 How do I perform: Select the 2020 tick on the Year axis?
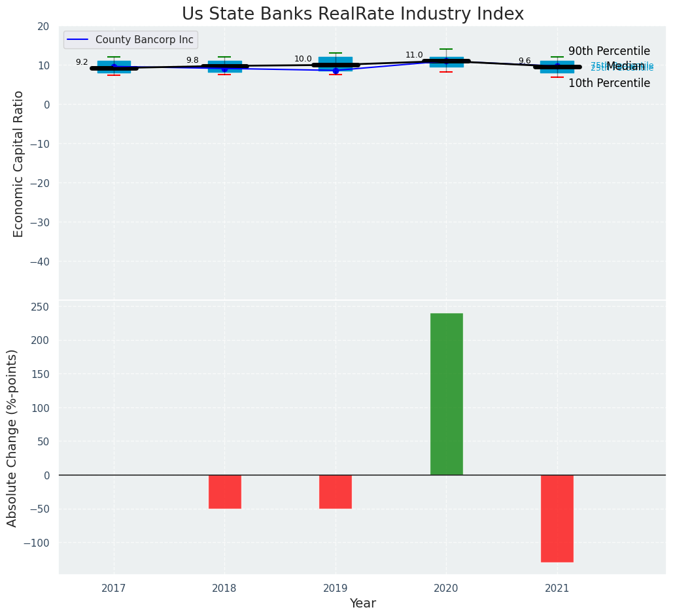click(x=446, y=588)
